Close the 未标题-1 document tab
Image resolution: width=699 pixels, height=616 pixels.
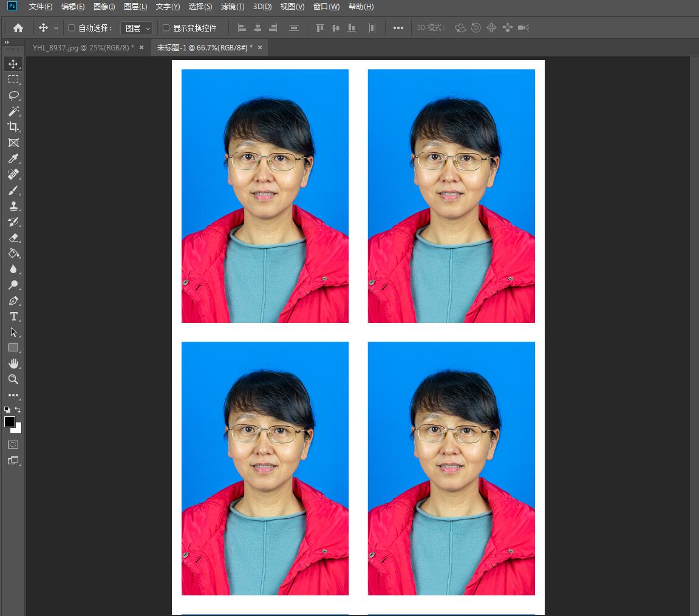pos(260,47)
